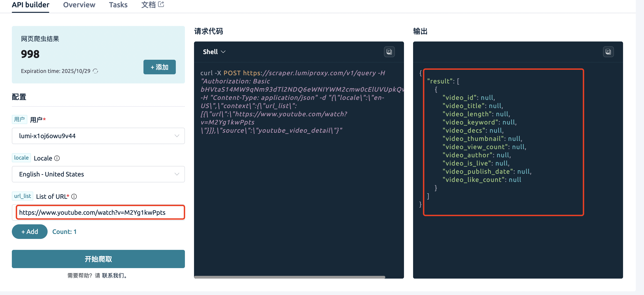Refresh the expiration time icon

pyautogui.click(x=95, y=71)
